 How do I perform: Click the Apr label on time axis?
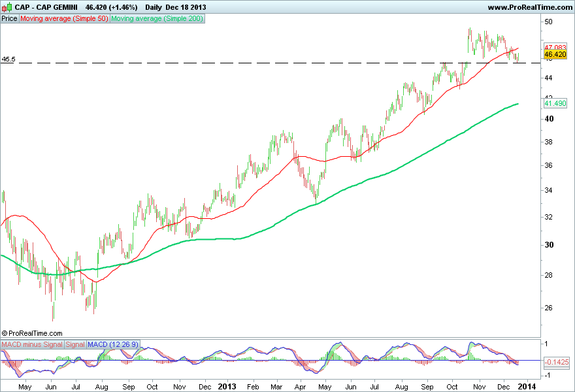(x=301, y=387)
